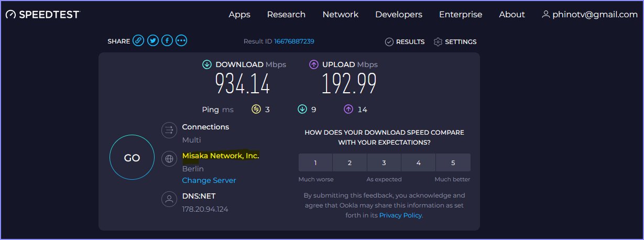Rate download speed 5 Much better
644x240 pixels.
[x=453, y=163]
